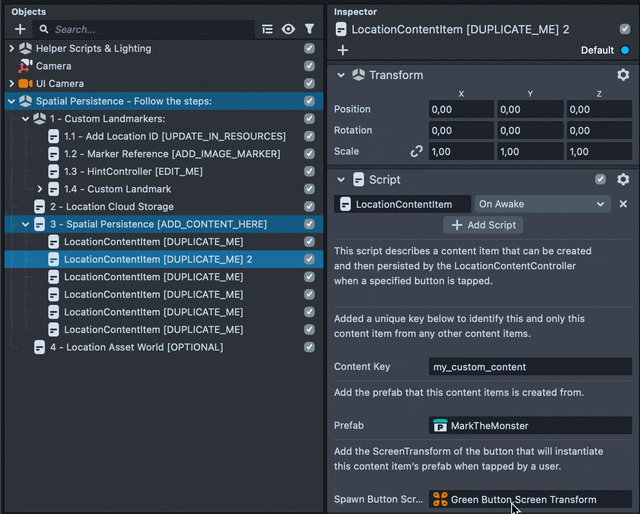Open the Transform component gear settings

[x=623, y=75]
